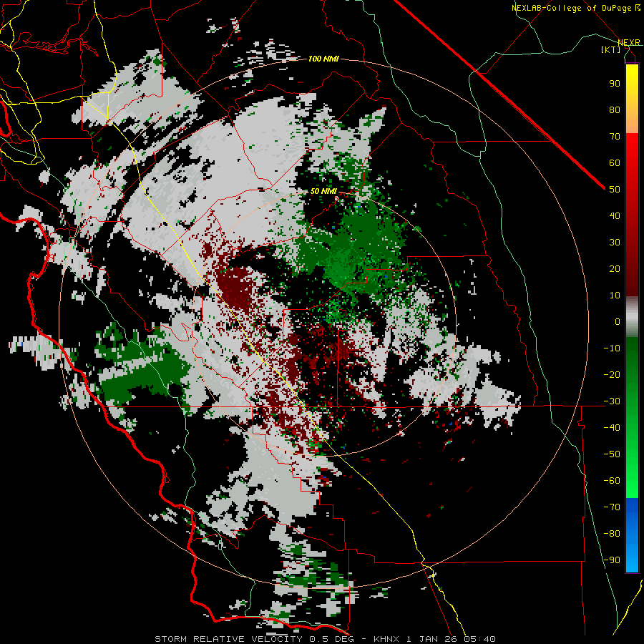644x644 pixels.
Task: Pick the gray zero-velocity segment of color bar
Action: point(632,317)
